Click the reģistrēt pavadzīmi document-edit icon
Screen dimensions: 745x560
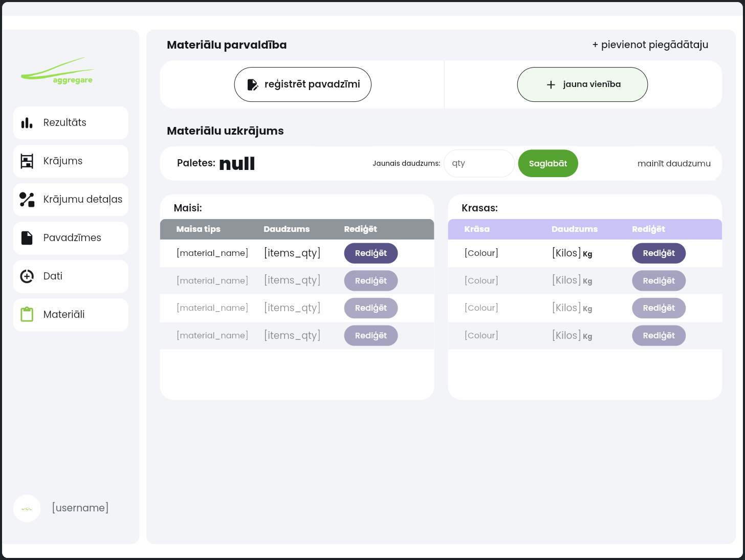point(253,85)
